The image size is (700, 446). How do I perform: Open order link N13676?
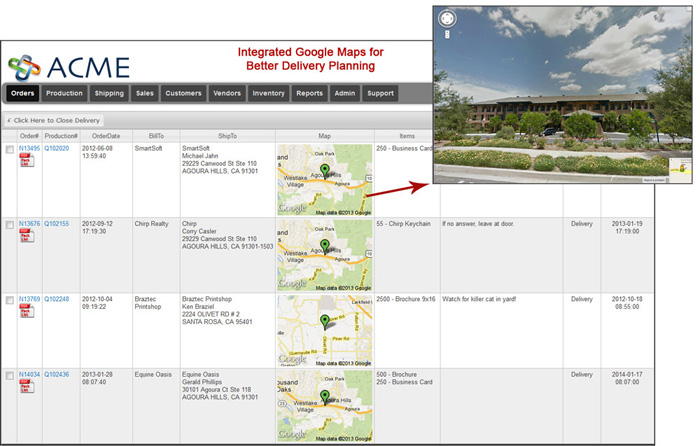29,224
